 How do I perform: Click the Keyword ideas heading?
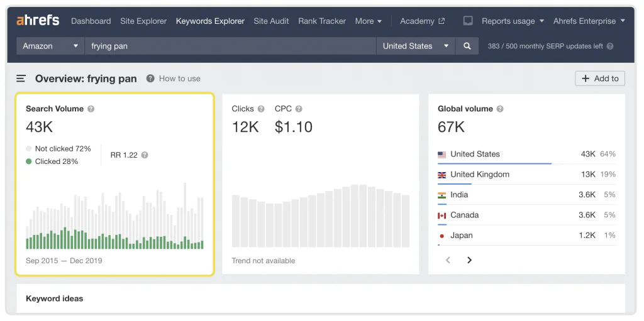pos(54,298)
